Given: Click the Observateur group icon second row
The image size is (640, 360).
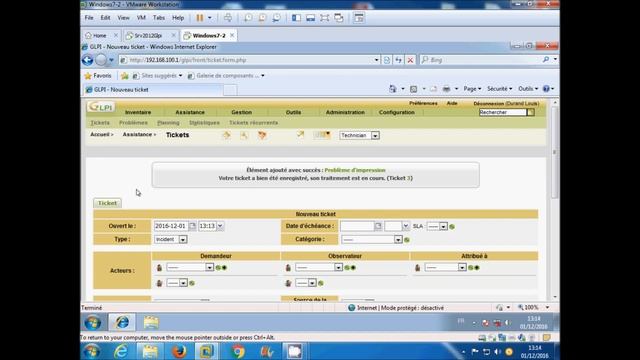Looking at the screenshot, I should 289,283.
